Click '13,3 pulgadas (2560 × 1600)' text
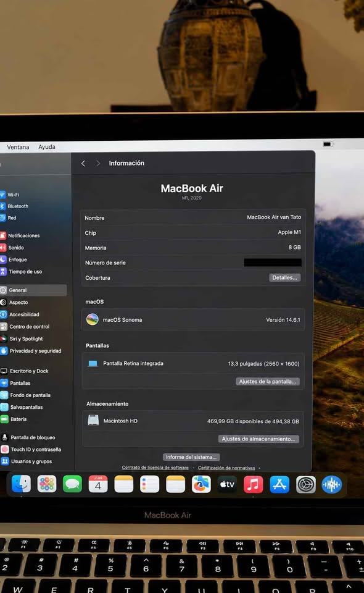 263,364
